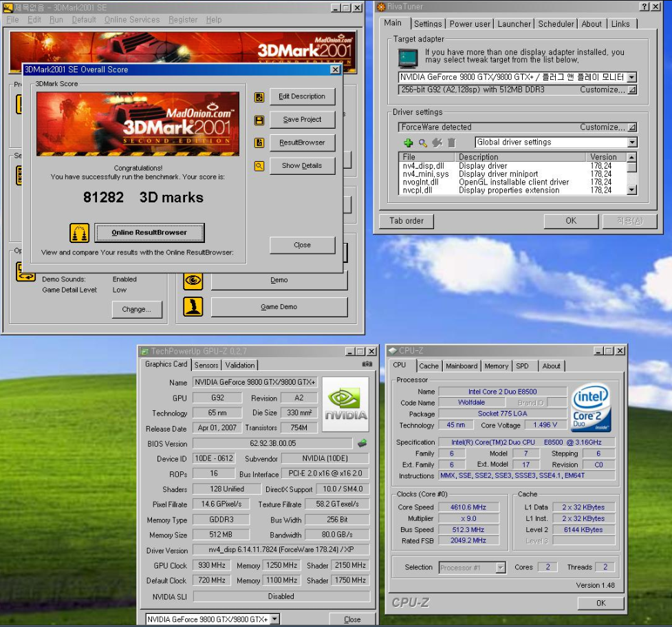This screenshot has height=627, width=672.
Task: Click the CPU-Z title bar icon
Action: point(392,351)
